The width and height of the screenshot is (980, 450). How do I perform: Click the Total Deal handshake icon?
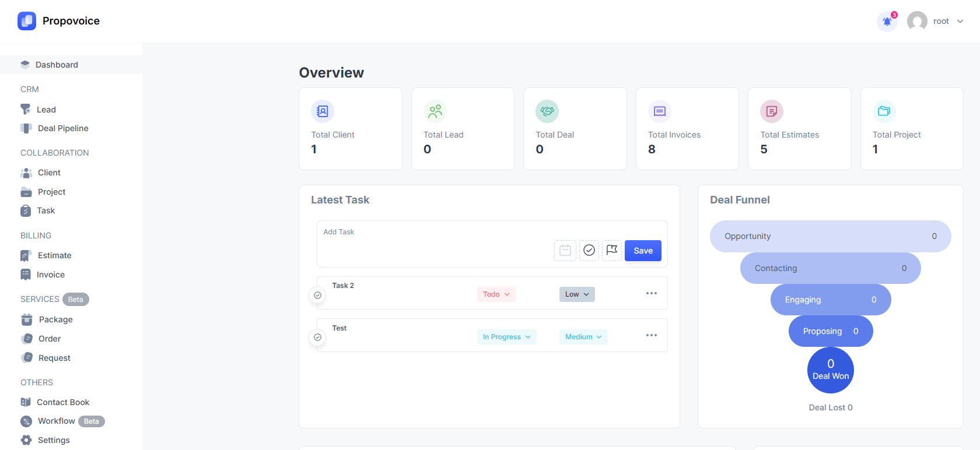547,111
